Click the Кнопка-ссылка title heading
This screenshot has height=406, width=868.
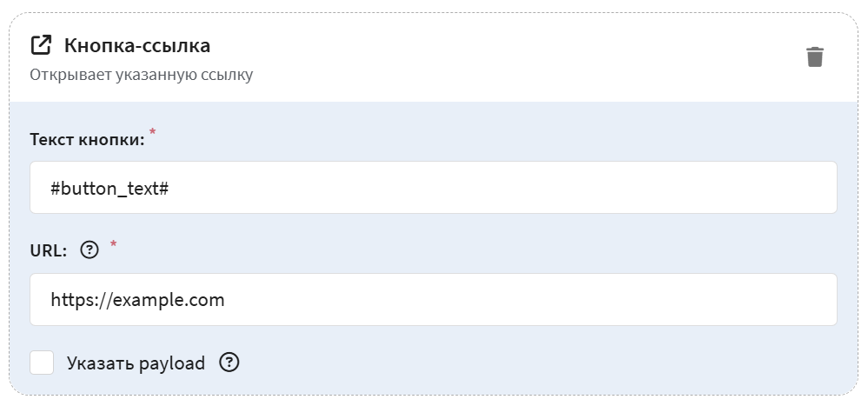[x=137, y=45]
